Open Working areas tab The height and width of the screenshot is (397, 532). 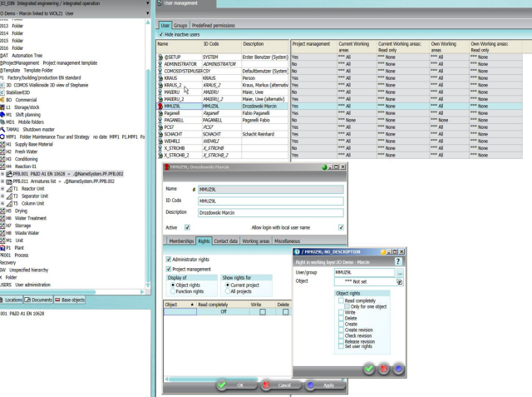click(256, 241)
